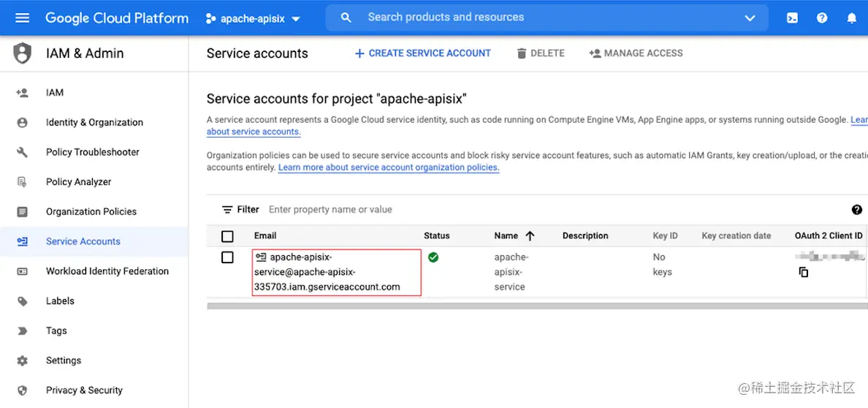Sort table by Name column arrow

click(530, 235)
